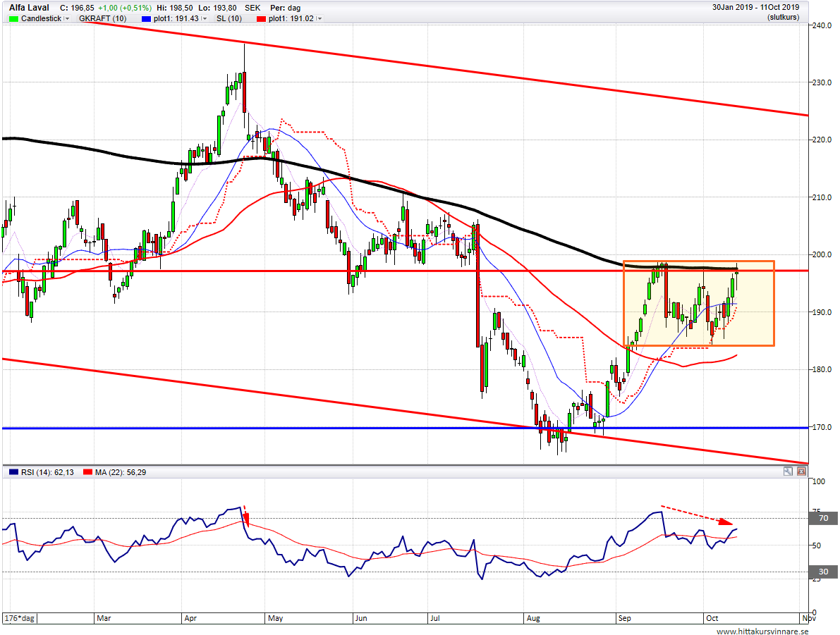840x635 pixels.
Task: Click the 170.0 price axis label
Action: tap(822, 427)
